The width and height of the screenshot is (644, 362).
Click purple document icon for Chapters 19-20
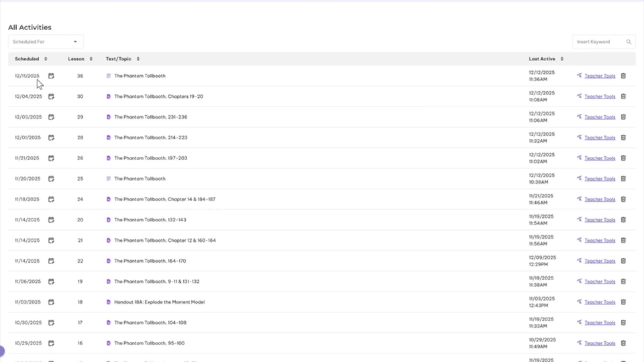tap(109, 97)
